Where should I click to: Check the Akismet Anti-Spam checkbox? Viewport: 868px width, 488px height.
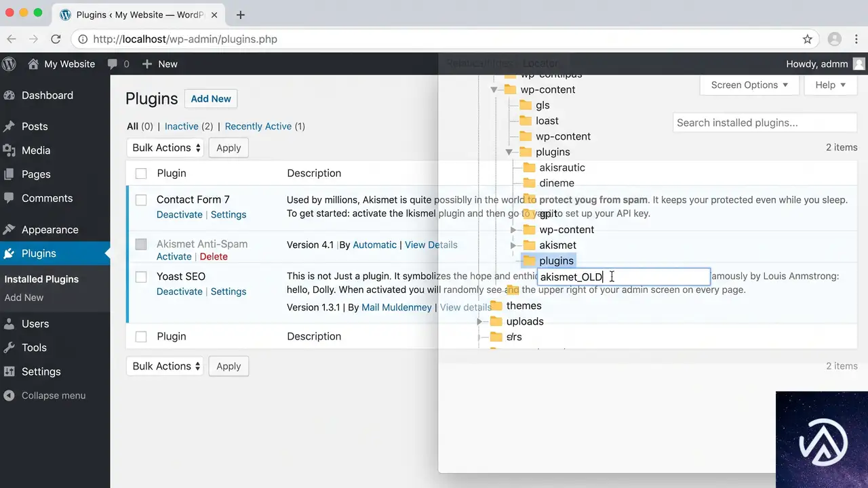141,244
